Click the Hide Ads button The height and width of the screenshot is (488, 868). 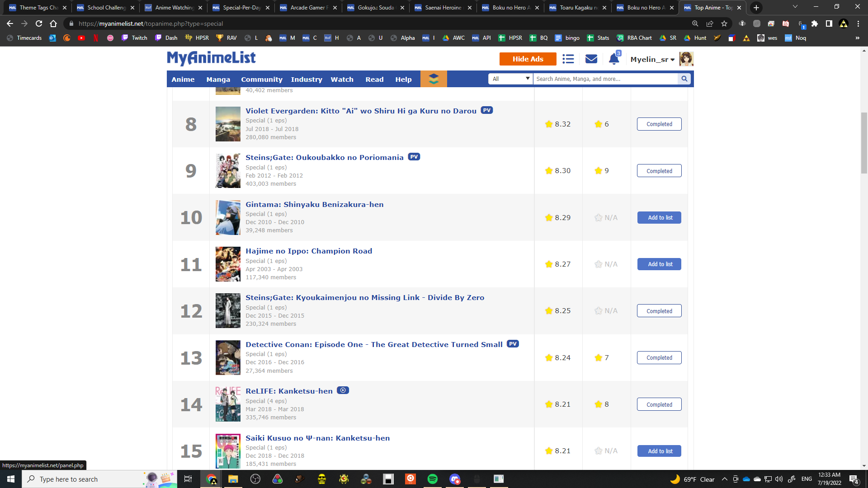pyautogui.click(x=528, y=59)
